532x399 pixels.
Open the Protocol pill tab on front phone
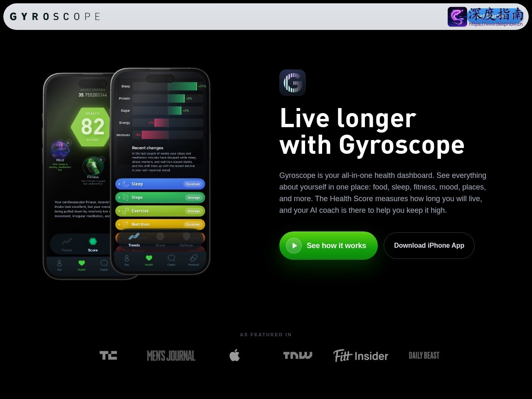point(194,260)
